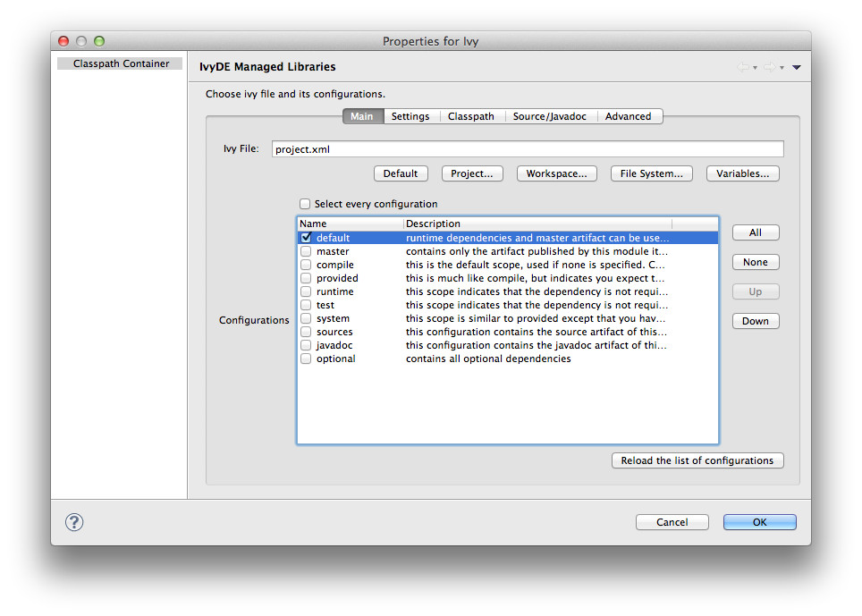Click Reload the list of configurations
The width and height of the screenshot is (862, 616).
(x=697, y=460)
